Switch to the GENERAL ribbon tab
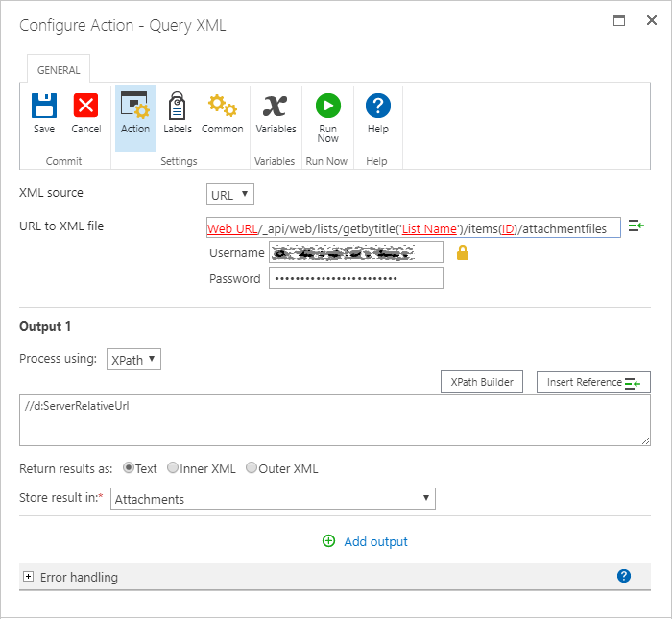Viewport: 672px width, 619px height. pos(59,70)
